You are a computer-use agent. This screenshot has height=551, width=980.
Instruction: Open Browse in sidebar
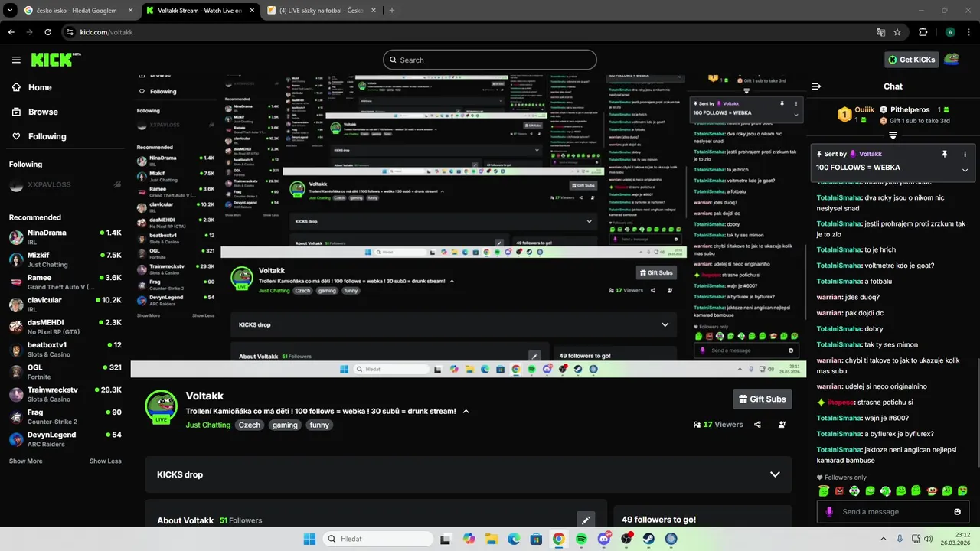point(34,112)
